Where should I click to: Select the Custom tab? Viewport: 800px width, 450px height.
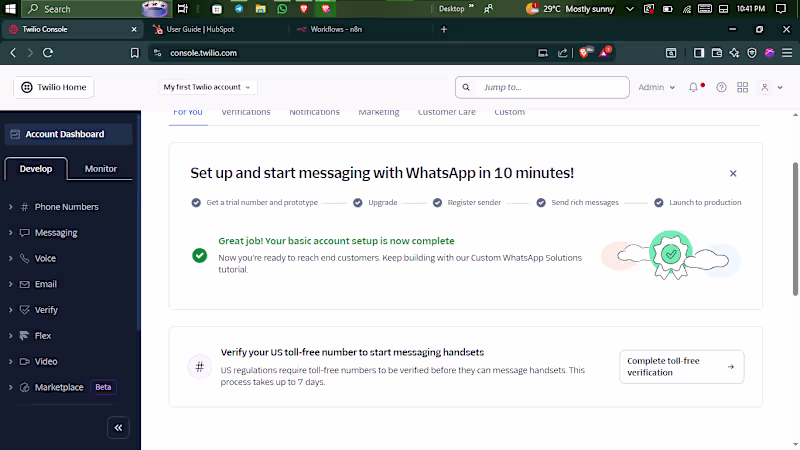pos(509,112)
